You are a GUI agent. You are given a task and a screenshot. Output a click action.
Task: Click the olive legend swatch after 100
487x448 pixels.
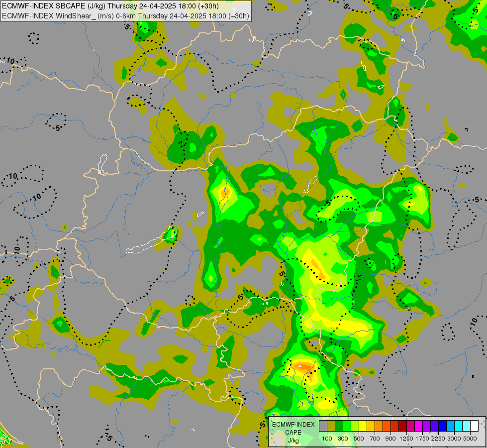point(331,426)
